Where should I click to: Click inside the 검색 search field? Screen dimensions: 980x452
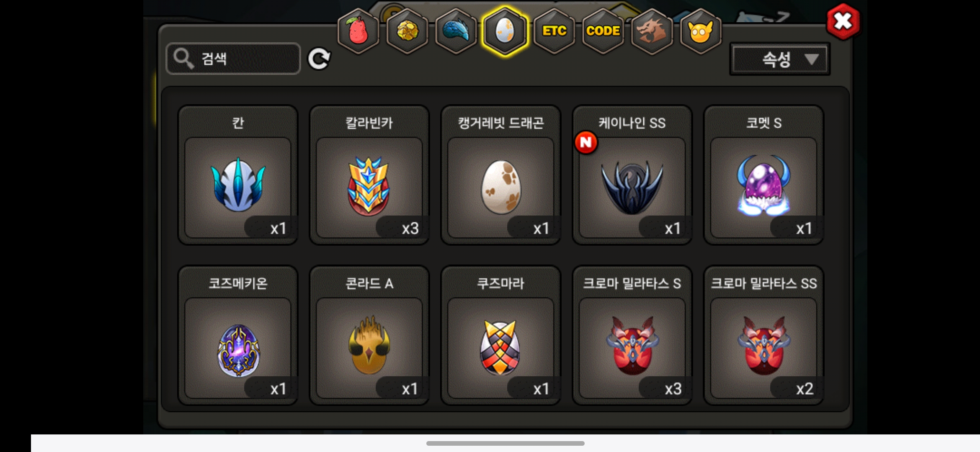click(x=233, y=59)
